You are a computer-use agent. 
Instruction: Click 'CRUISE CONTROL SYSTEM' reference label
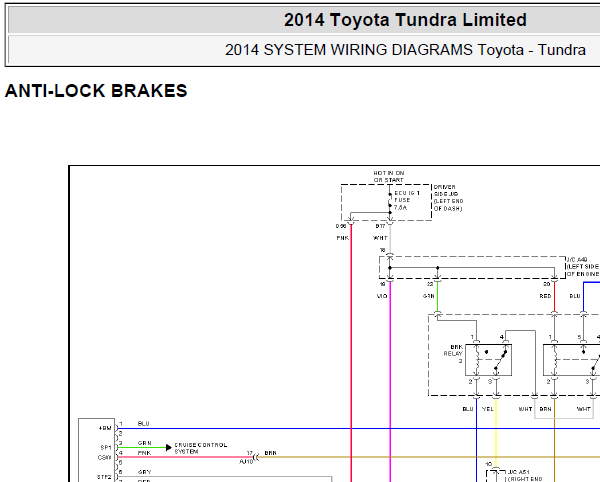(x=201, y=448)
